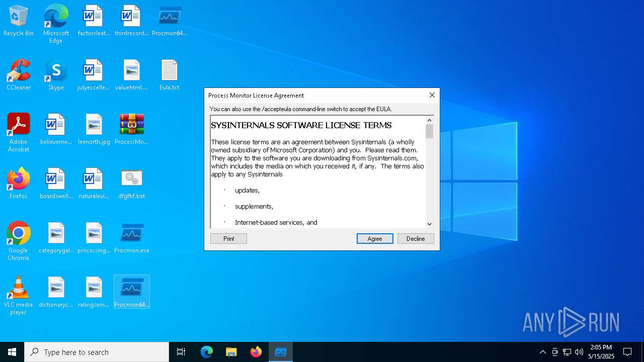Select the boardswell Word document icon
Viewport: 644px width, 362px height.
point(56,184)
